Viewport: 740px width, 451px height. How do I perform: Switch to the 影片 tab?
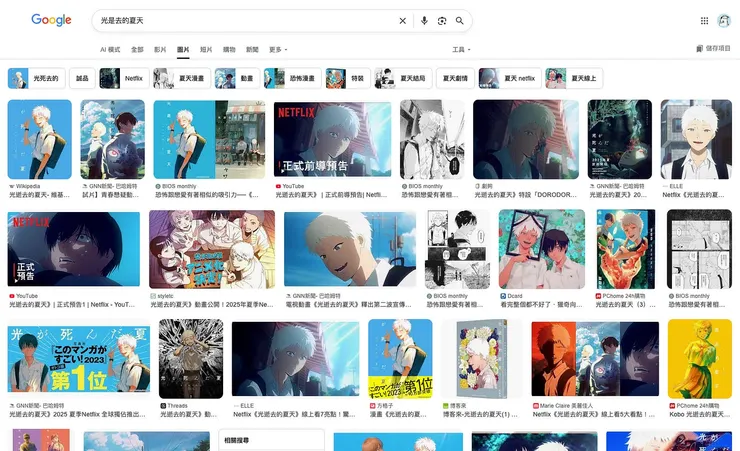click(160, 50)
